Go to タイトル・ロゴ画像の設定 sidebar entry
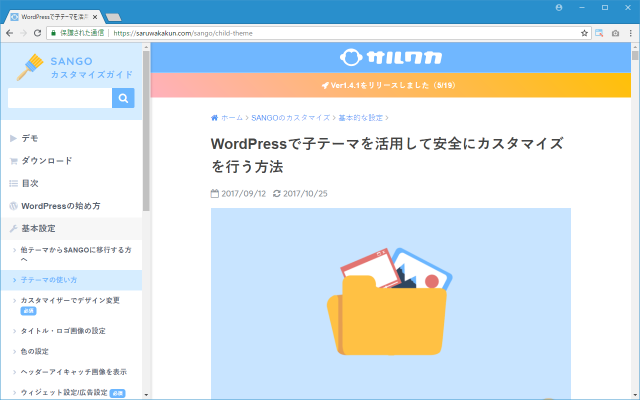The width and height of the screenshot is (640, 400). (x=62, y=330)
